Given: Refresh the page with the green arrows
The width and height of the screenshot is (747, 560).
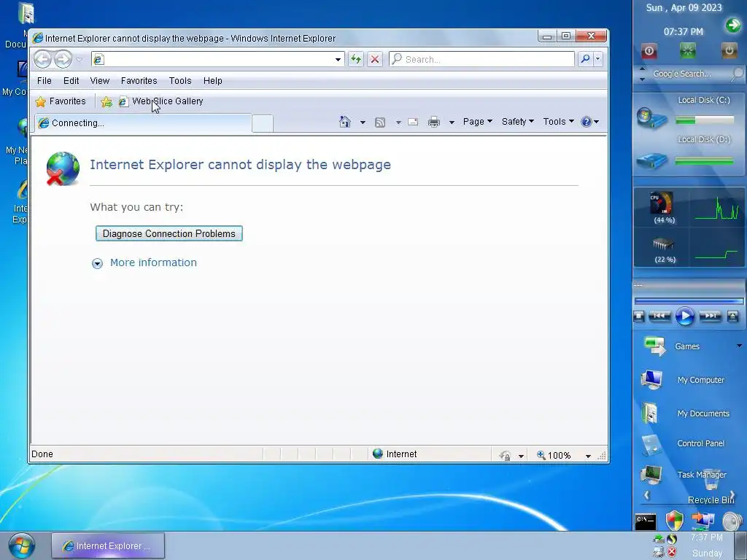Looking at the screenshot, I should point(355,60).
